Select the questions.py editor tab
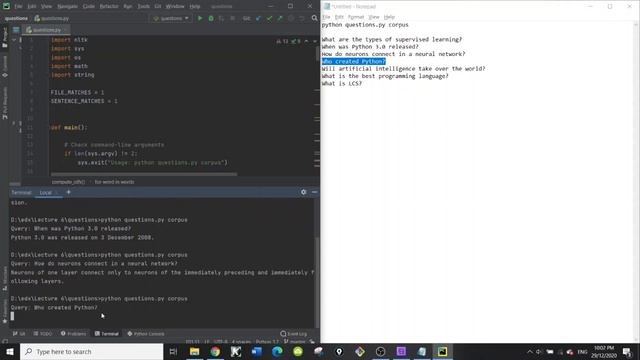 [46, 30]
